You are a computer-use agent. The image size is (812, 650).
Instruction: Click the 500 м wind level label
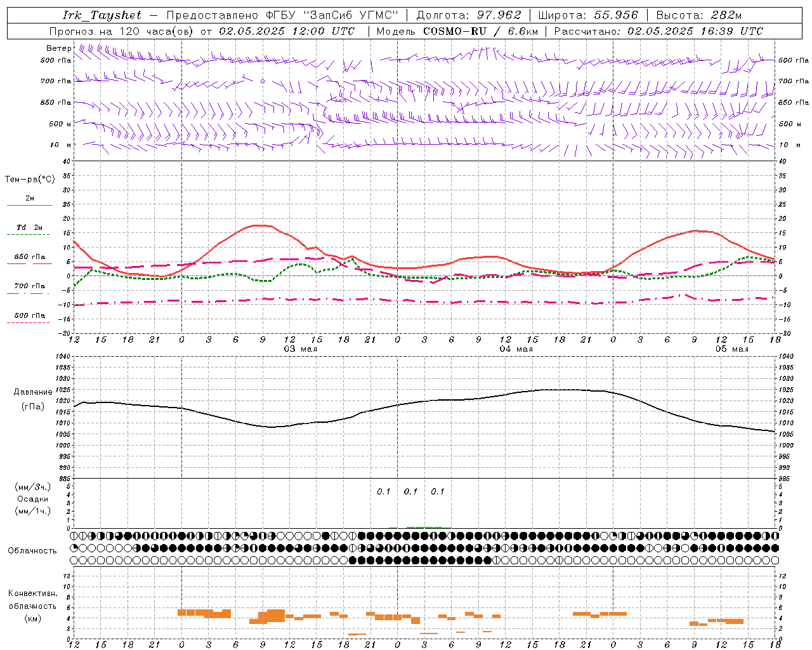pos(60,124)
